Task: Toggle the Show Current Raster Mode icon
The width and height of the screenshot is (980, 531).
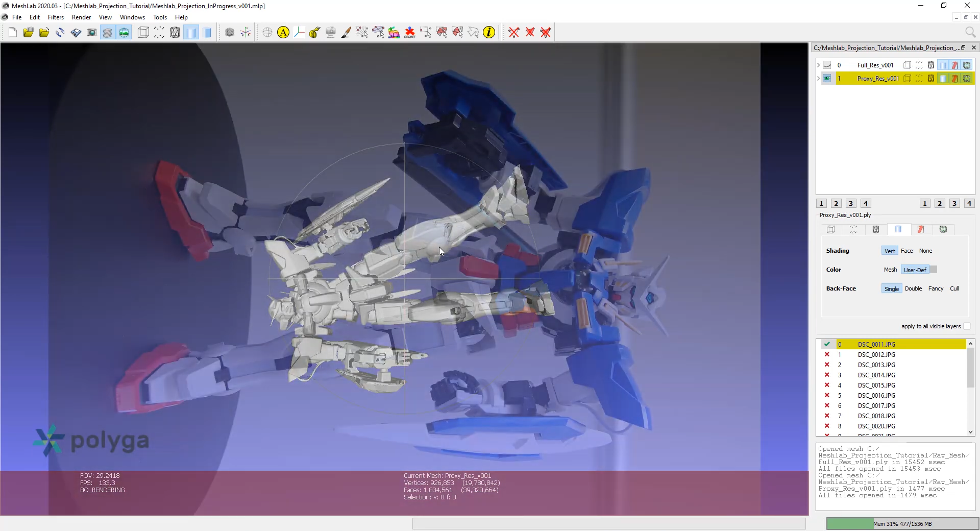Action: [124, 33]
